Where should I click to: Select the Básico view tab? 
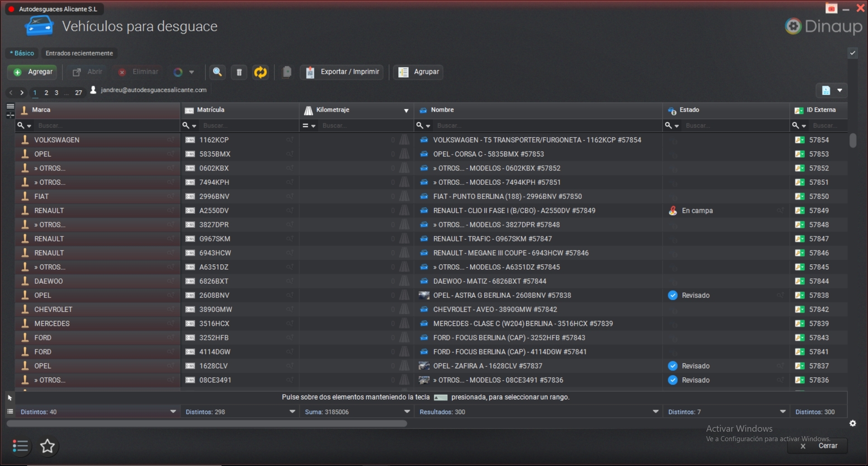click(22, 53)
